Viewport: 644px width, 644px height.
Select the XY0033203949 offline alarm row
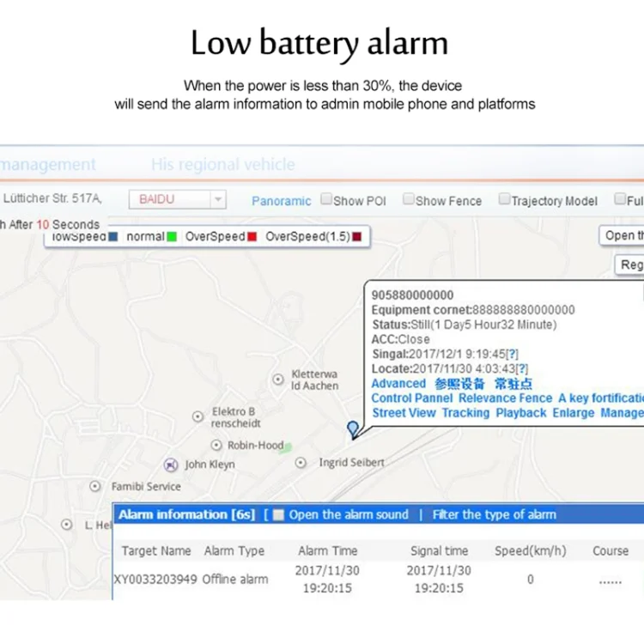click(191, 579)
